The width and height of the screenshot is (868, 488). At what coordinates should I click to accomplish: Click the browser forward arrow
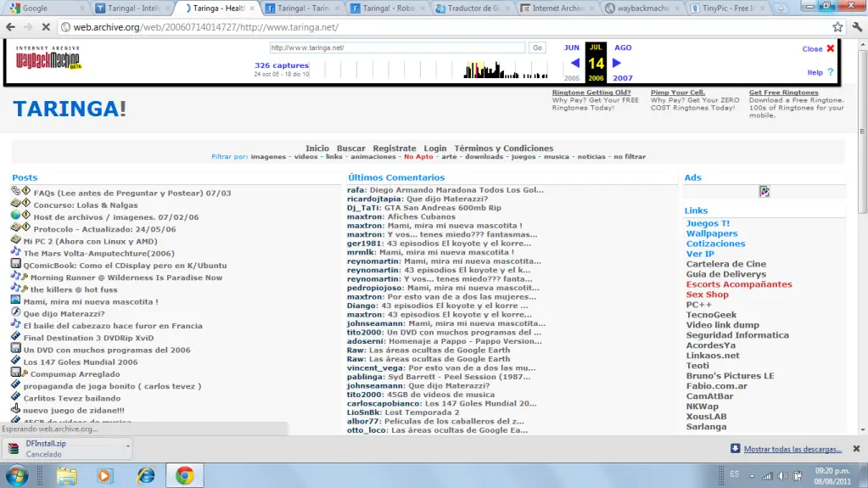pyautogui.click(x=28, y=26)
